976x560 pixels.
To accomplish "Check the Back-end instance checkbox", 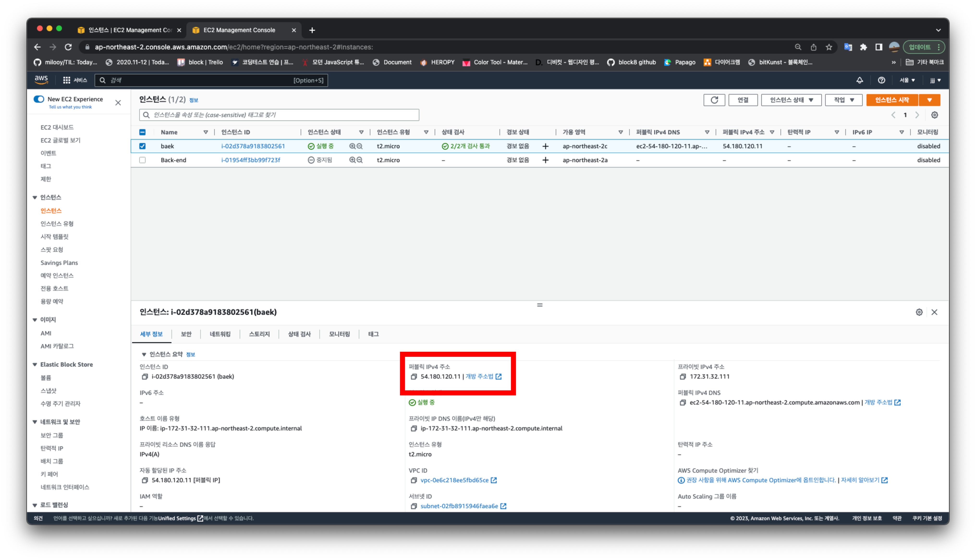I will (142, 160).
